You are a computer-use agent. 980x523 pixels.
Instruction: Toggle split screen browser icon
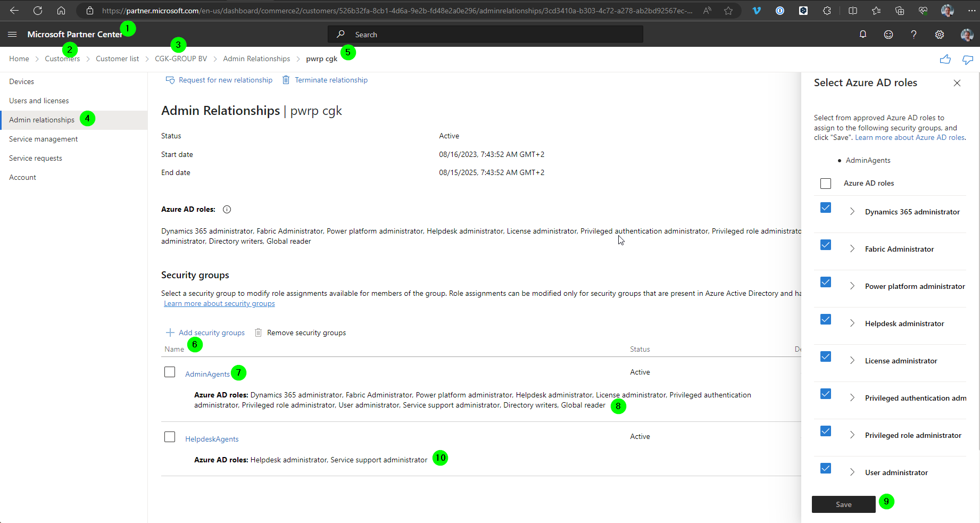pyautogui.click(x=853, y=11)
